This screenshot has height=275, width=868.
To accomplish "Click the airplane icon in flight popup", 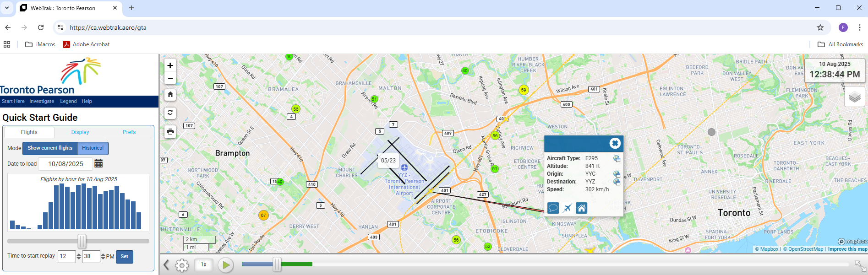I will tap(567, 208).
